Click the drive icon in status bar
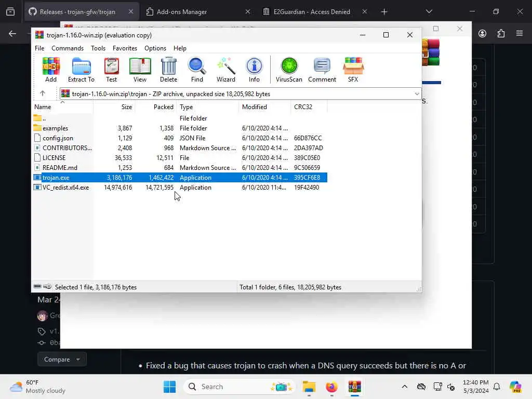This screenshot has width=532, height=399. 37,287
